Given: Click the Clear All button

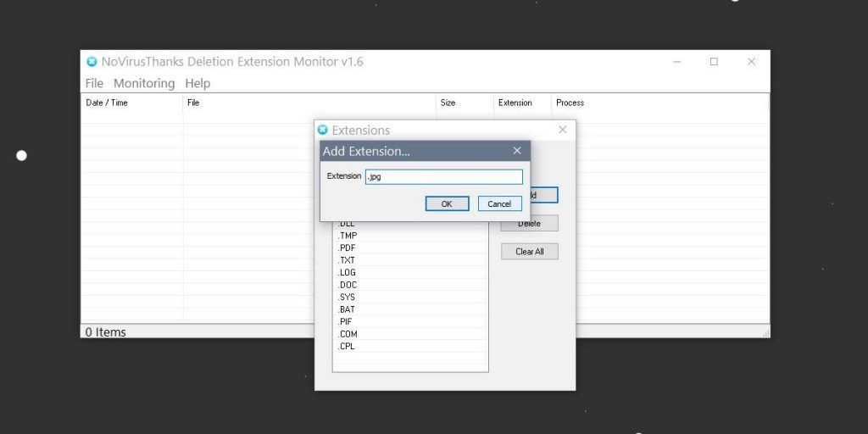Looking at the screenshot, I should pos(529,252).
